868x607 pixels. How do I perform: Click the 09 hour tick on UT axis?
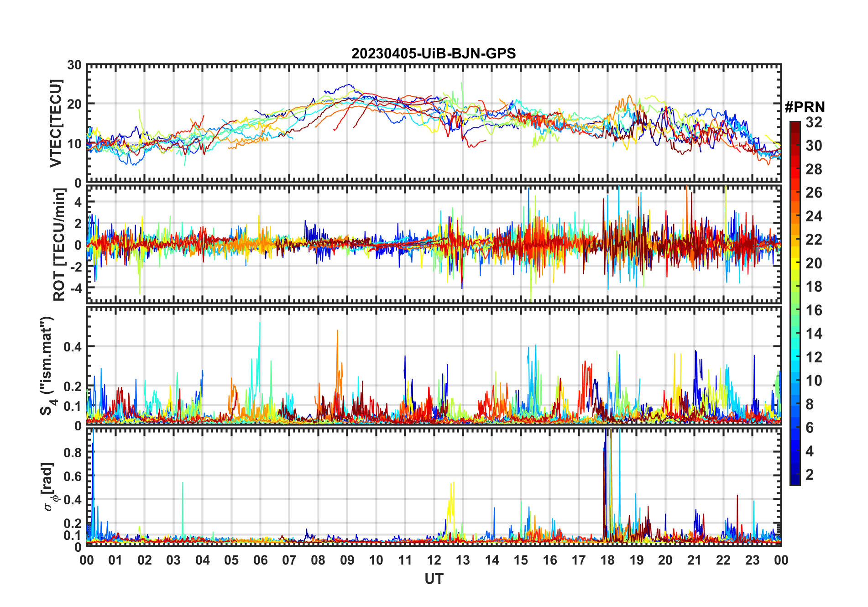347,560
